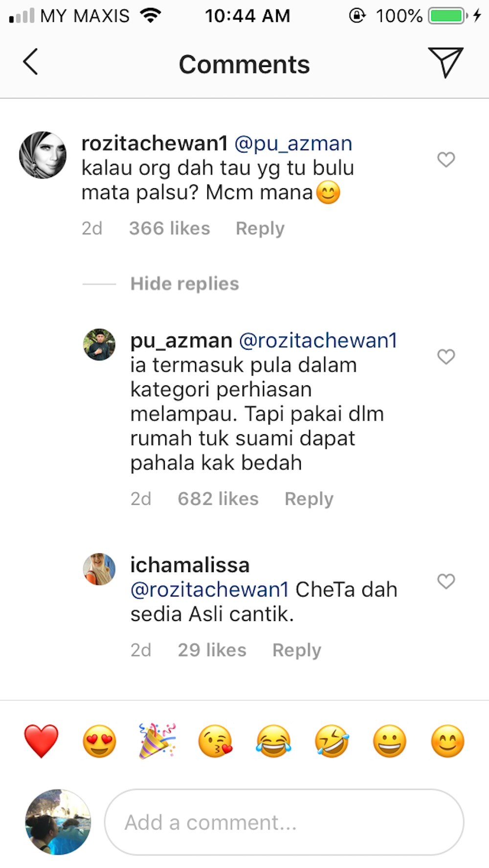The height and width of the screenshot is (868, 489).
Task: Collapse replies with Hide replies
Action: tap(184, 284)
